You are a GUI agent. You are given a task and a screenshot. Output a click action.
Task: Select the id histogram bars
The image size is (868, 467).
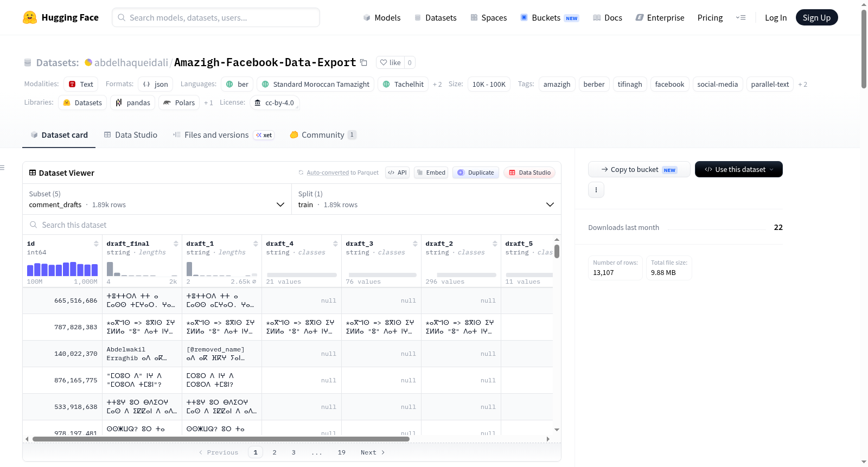click(62, 269)
